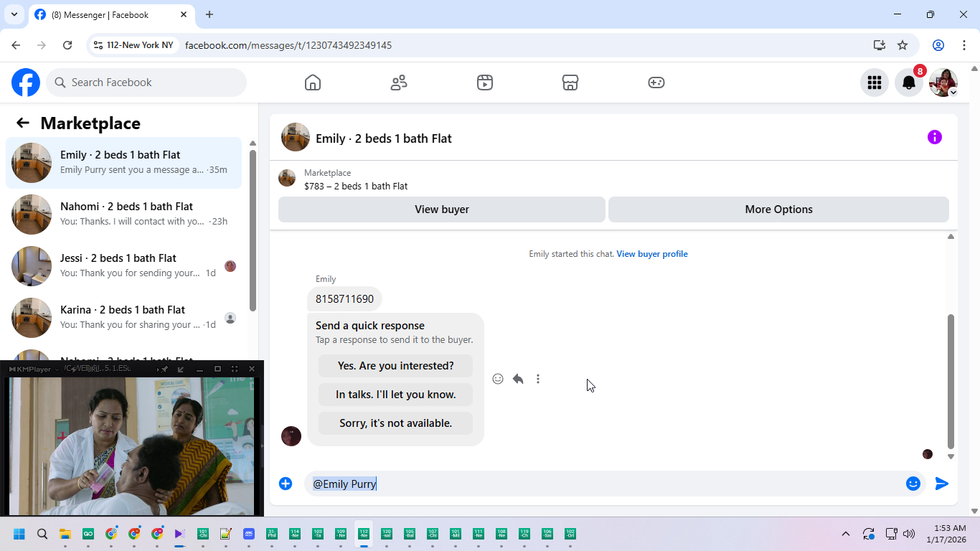
Task: Open the Nahomi conversation from 23h ago
Action: 123,215
